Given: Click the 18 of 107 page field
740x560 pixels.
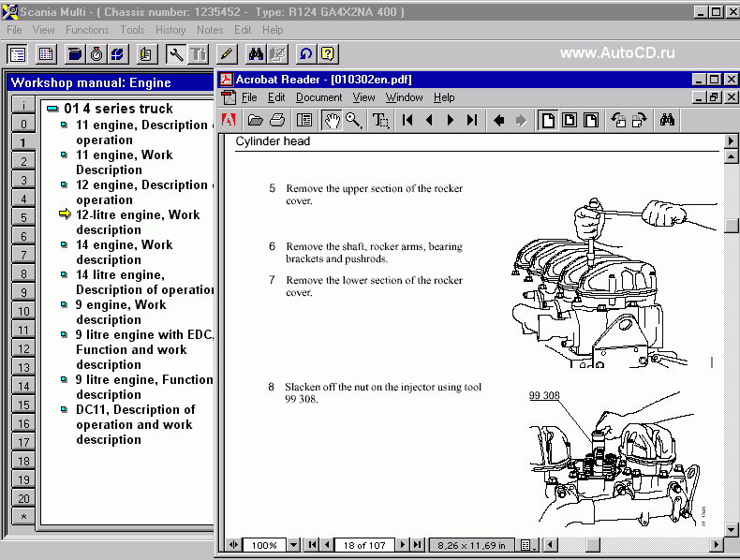Looking at the screenshot, I should click(x=364, y=545).
